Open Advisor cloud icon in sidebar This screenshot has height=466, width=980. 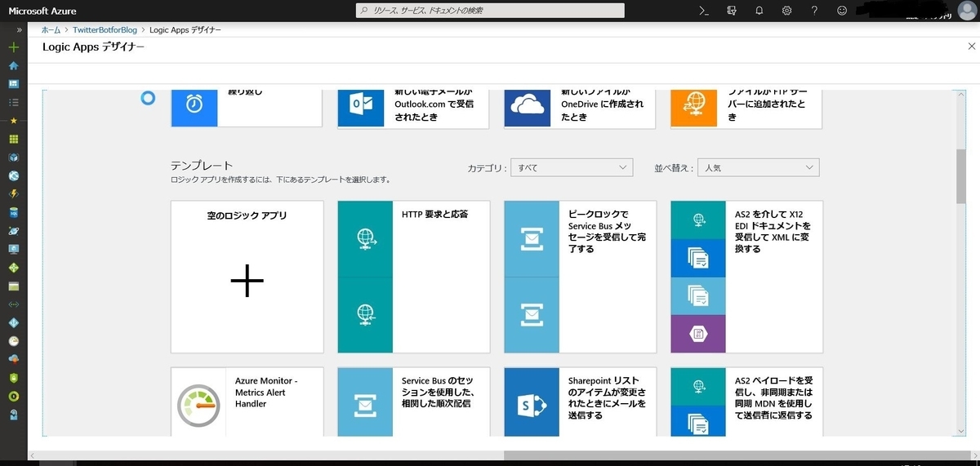[13, 360]
